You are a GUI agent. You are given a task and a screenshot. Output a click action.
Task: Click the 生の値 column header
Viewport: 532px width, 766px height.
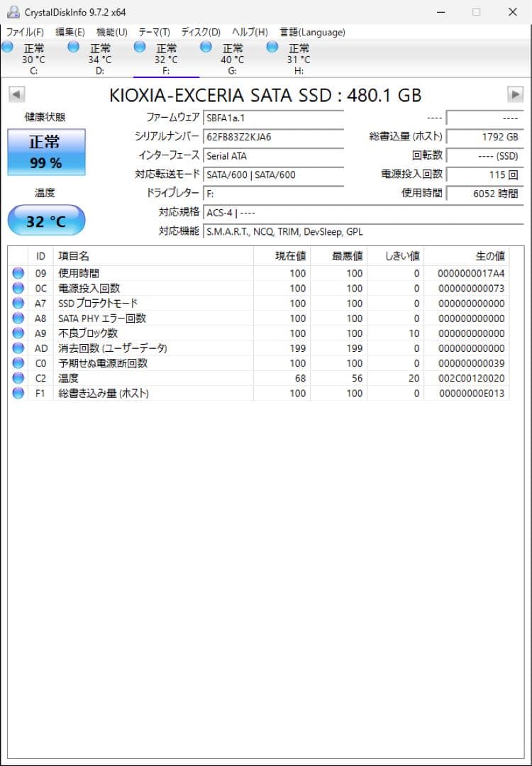point(467,256)
